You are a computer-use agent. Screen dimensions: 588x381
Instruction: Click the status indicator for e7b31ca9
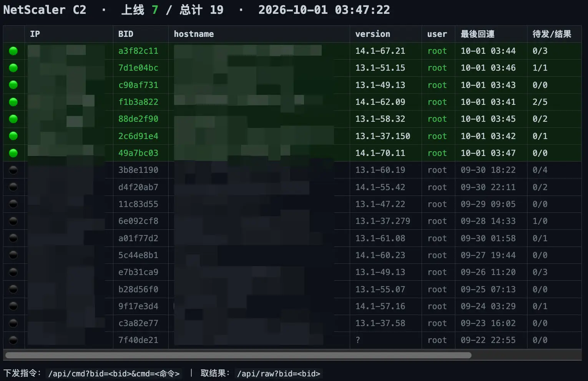tap(13, 272)
